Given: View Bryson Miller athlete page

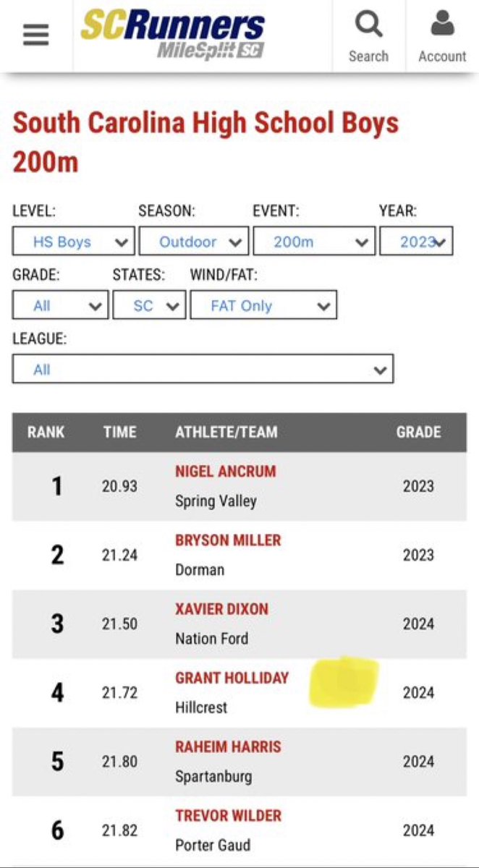Looking at the screenshot, I should click(228, 540).
